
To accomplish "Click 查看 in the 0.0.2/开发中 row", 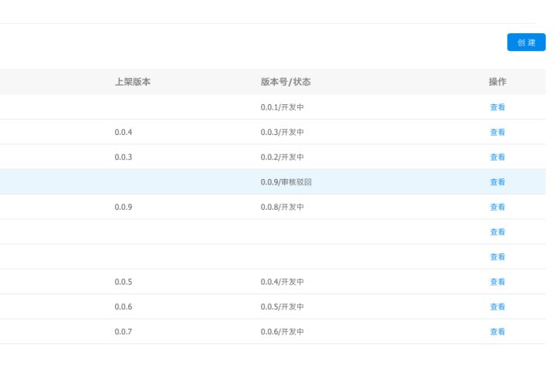I will tap(497, 157).
